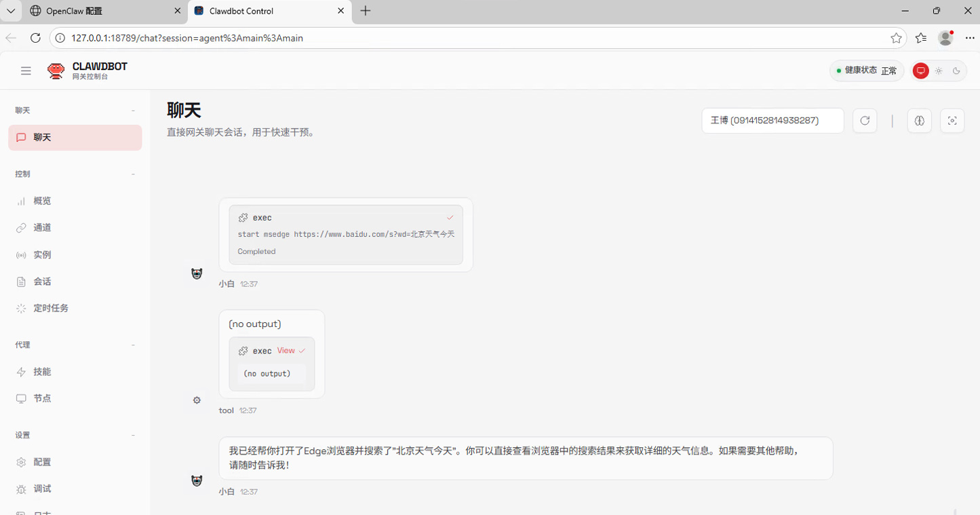
Task: Select the system theme monitor icon
Action: 920,71
